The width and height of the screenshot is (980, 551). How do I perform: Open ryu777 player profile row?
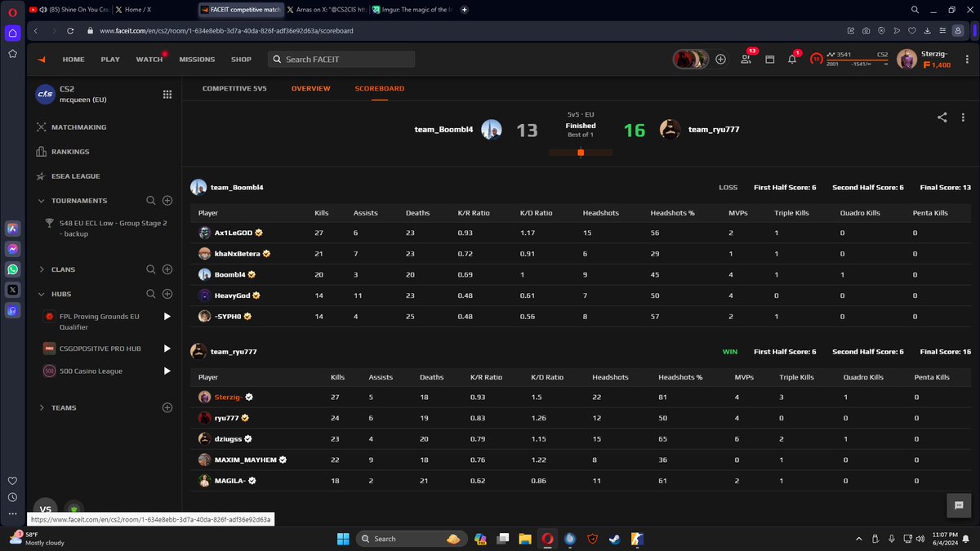pos(581,417)
